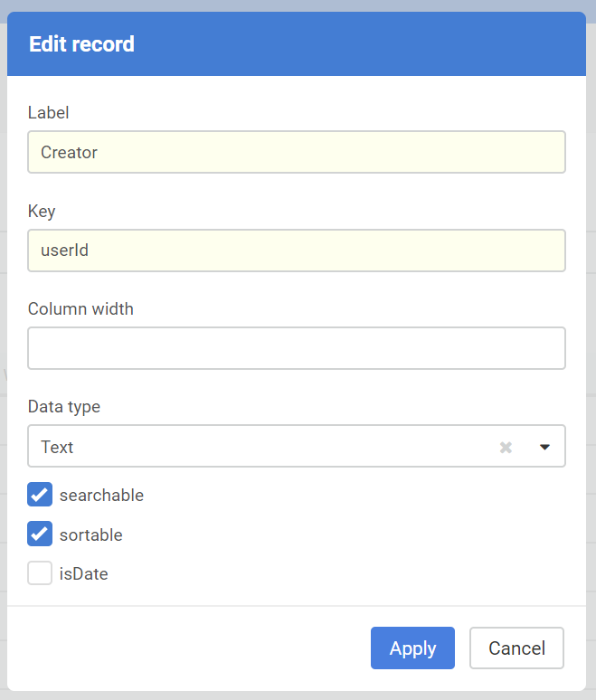The height and width of the screenshot is (700, 596).
Task: Uncheck the searchable checkbox
Action: tap(40, 495)
